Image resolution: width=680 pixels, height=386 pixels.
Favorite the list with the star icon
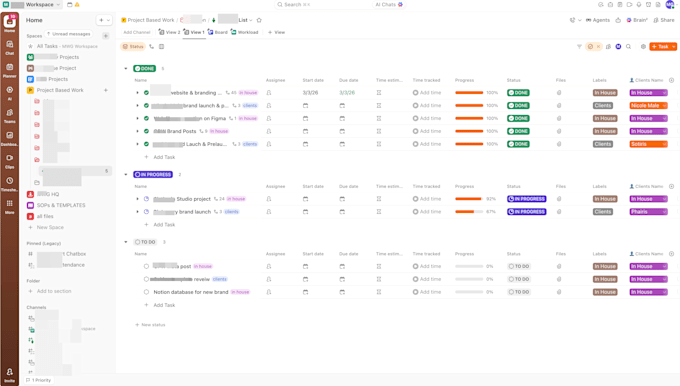[259, 20]
